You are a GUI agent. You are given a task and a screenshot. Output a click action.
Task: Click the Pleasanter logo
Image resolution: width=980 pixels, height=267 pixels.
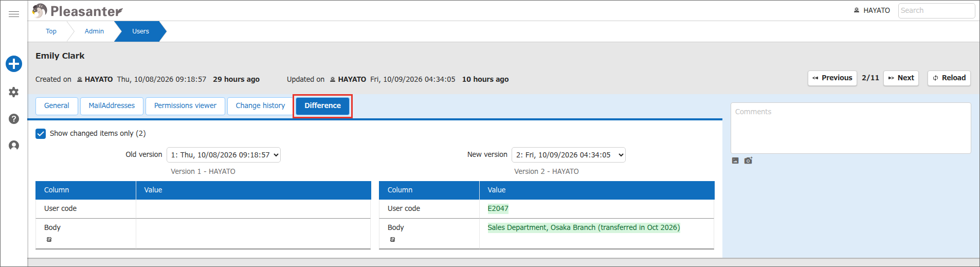(x=77, y=11)
